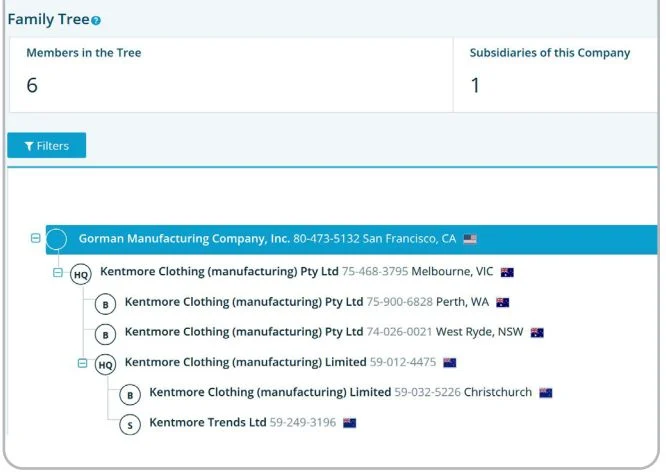Open Kentmore Clothing (manufacturing) Limited 59-012-4475
The height and width of the screenshot is (472, 666).
pyautogui.click(x=246, y=362)
